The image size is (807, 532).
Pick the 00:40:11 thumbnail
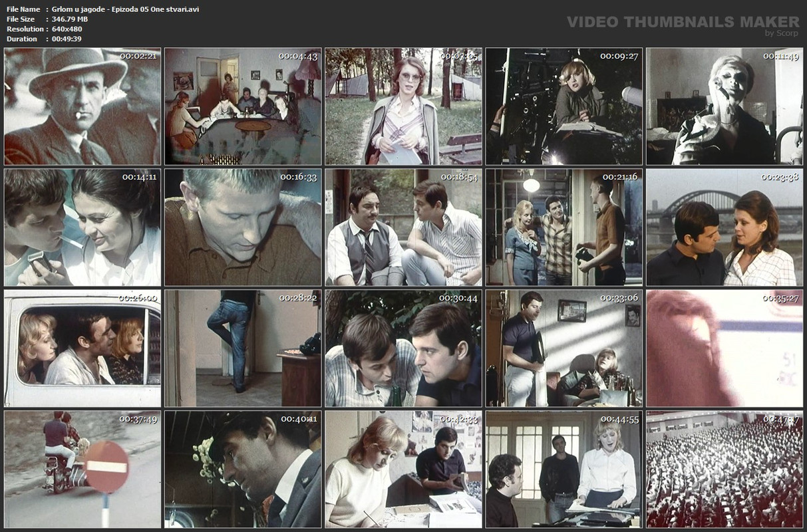243,469
